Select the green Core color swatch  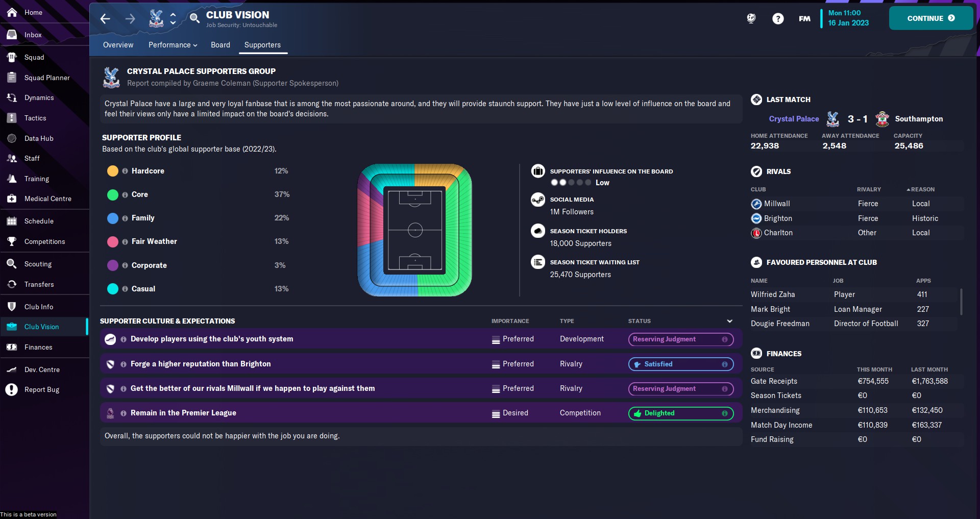[x=113, y=194]
